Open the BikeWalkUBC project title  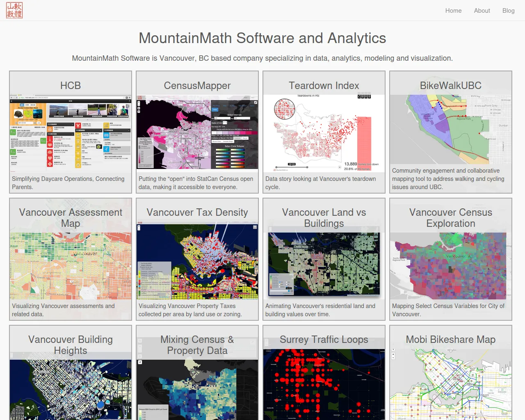coord(451,85)
